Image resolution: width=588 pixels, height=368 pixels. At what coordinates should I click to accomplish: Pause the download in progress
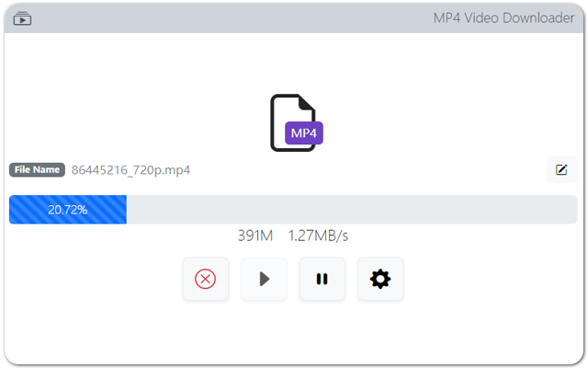point(322,279)
